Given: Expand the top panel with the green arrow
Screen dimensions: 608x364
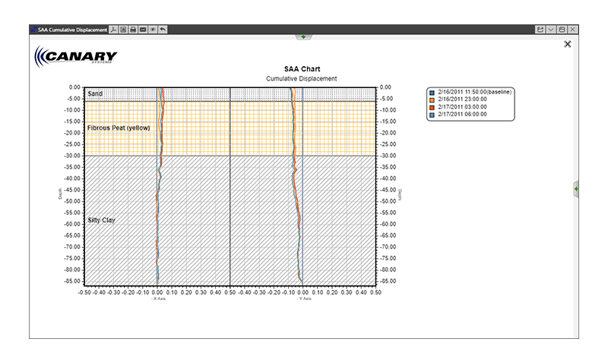Looking at the screenshot, I should pyautogui.click(x=303, y=37).
